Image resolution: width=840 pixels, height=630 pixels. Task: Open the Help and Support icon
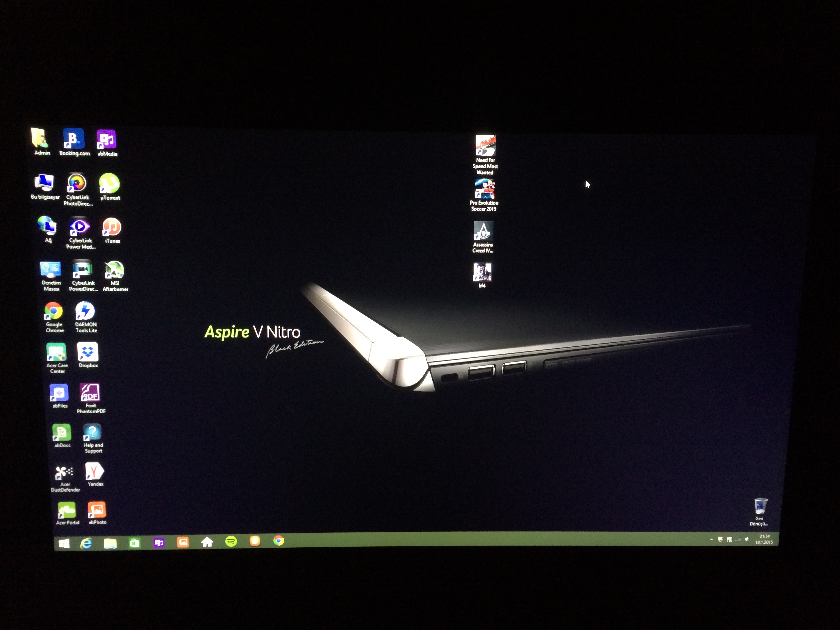pos(93,439)
